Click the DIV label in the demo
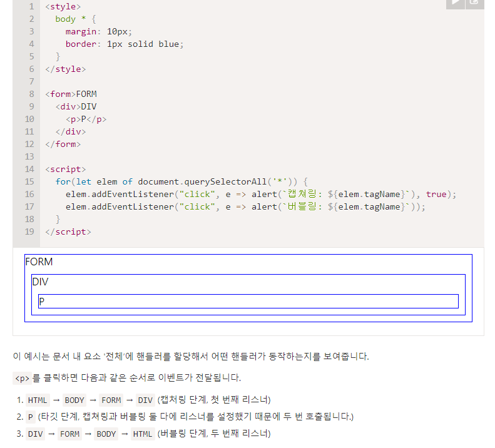495x448 pixels. click(40, 282)
